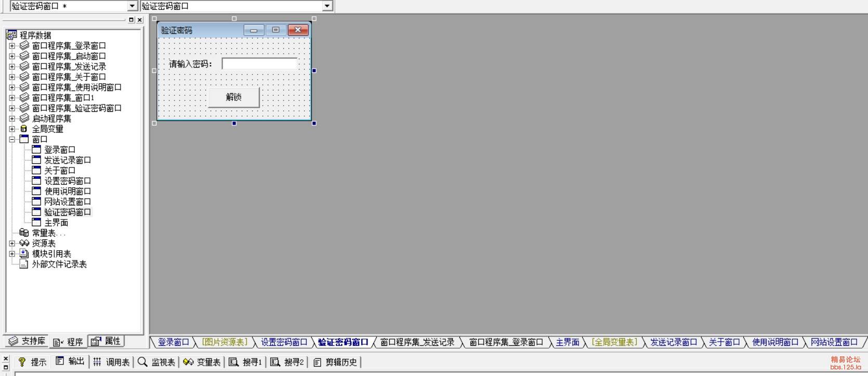This screenshot has width=868, height=376.
Task: Select the 常量表 tree icon
Action: click(x=24, y=233)
